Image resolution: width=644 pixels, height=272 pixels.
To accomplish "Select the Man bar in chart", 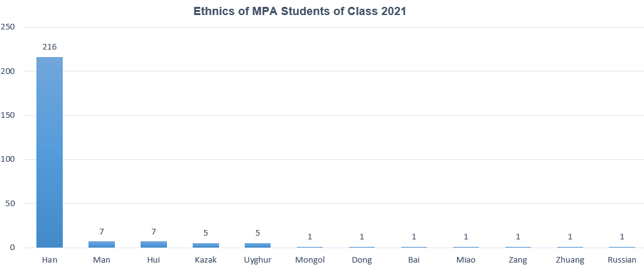I will [102, 244].
